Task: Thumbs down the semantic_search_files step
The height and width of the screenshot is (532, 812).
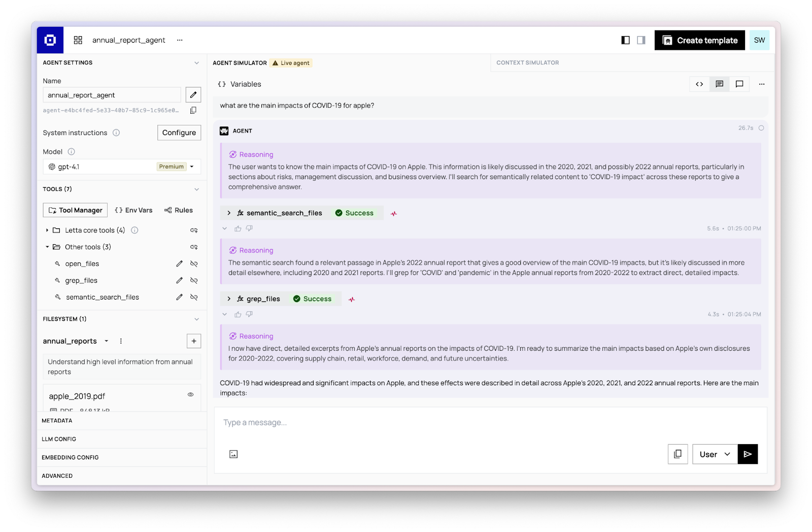Action: [249, 229]
